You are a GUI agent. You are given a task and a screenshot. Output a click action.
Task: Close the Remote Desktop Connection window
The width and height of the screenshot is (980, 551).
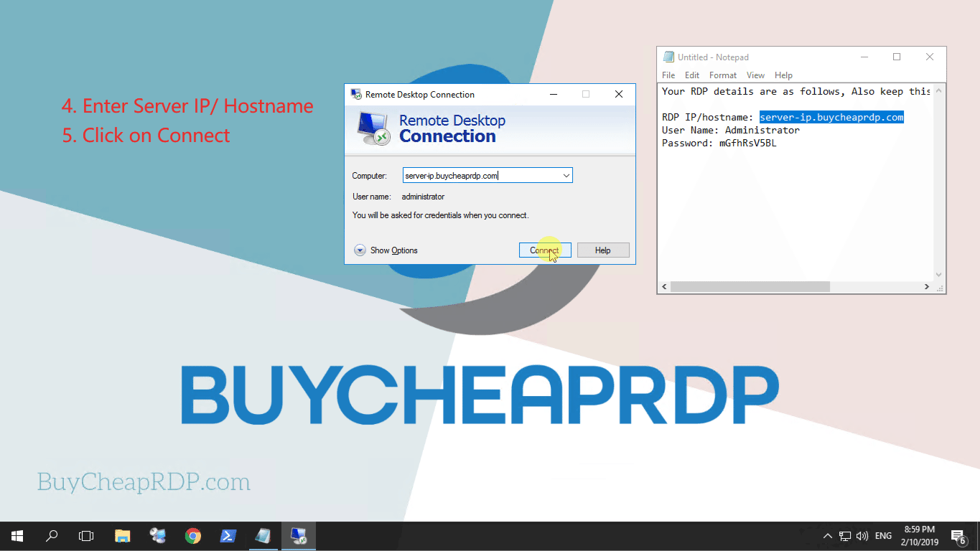tap(619, 94)
